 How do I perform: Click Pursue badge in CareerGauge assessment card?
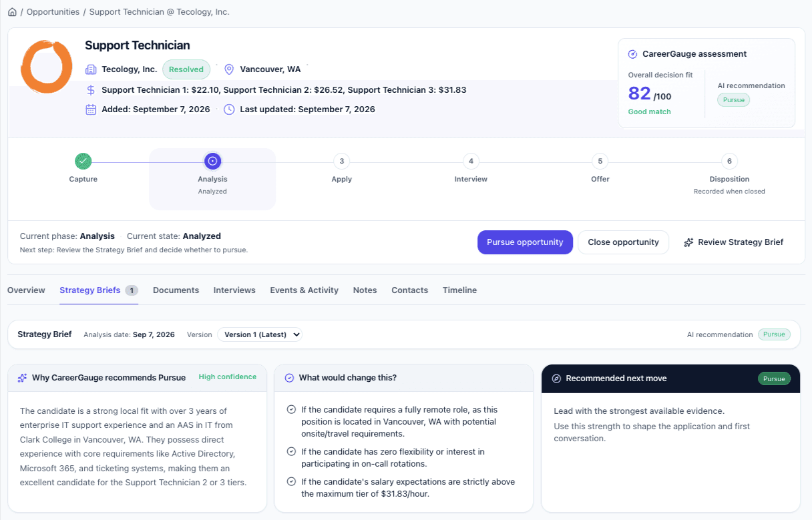734,99
